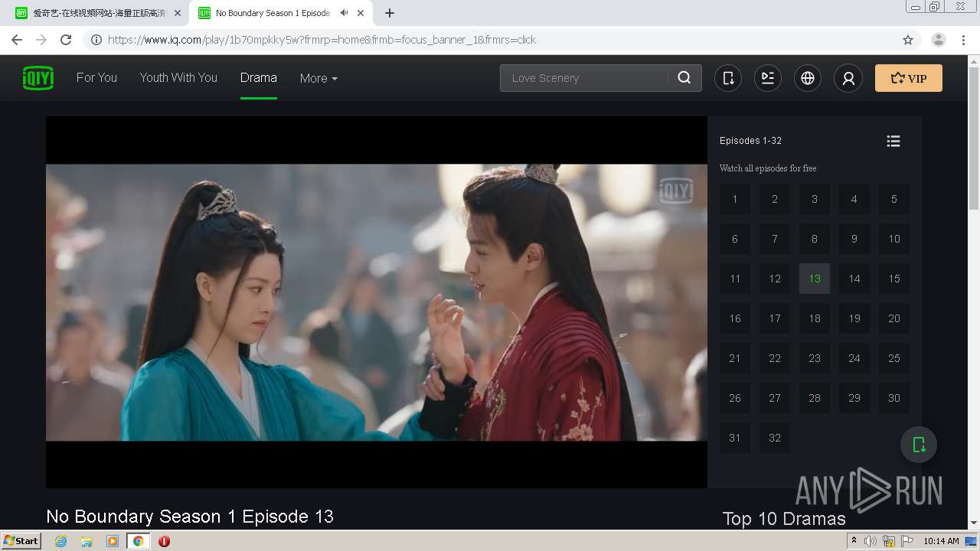
Task: Play episode 22
Action: click(x=775, y=358)
